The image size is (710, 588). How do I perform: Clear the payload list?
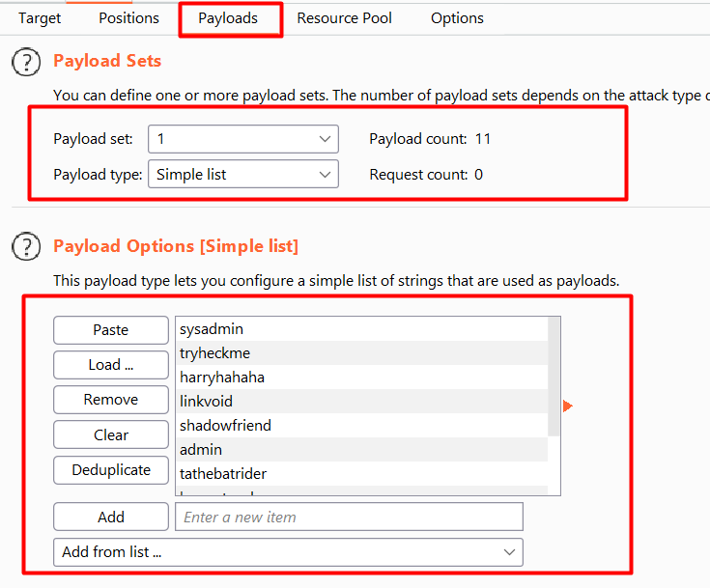(111, 434)
